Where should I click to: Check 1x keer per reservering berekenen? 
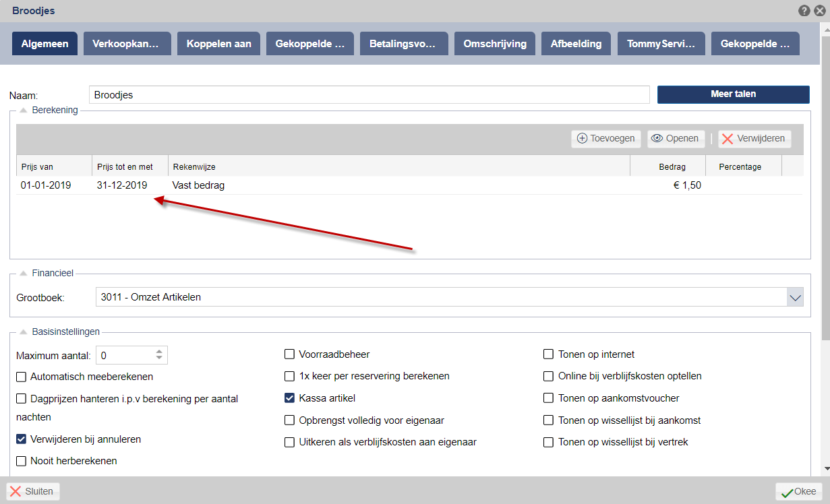(x=290, y=376)
